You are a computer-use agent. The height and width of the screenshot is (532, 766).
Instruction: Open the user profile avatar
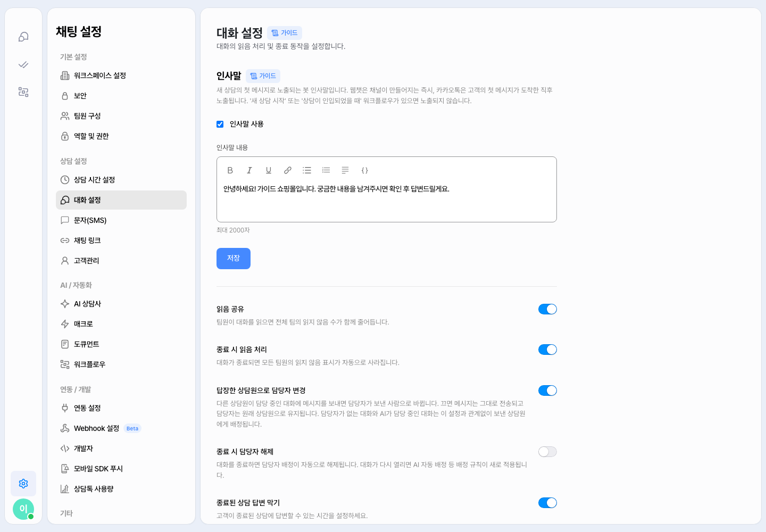[23, 509]
